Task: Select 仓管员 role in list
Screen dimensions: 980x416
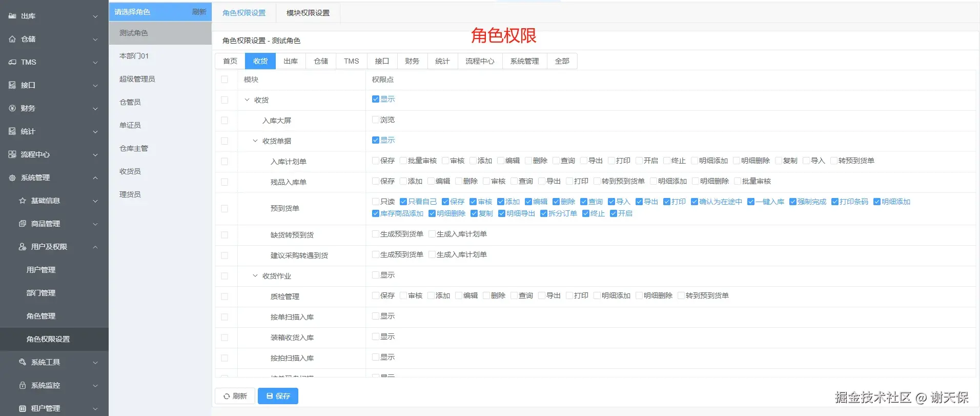Action: 160,102
